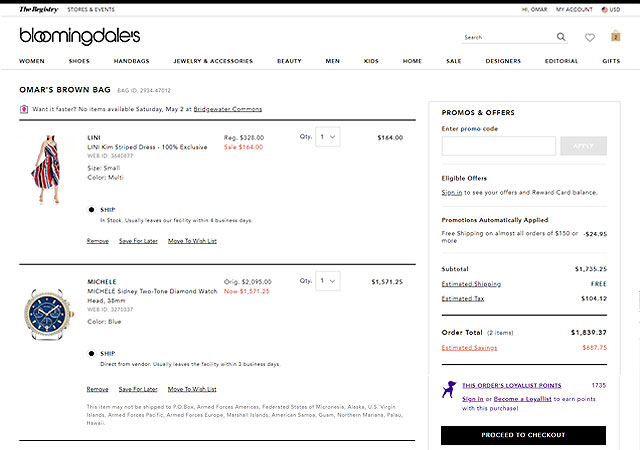Go to the Bloomingdale's logo home
Image resolution: width=640 pixels, height=450 pixels.
pos(80,36)
